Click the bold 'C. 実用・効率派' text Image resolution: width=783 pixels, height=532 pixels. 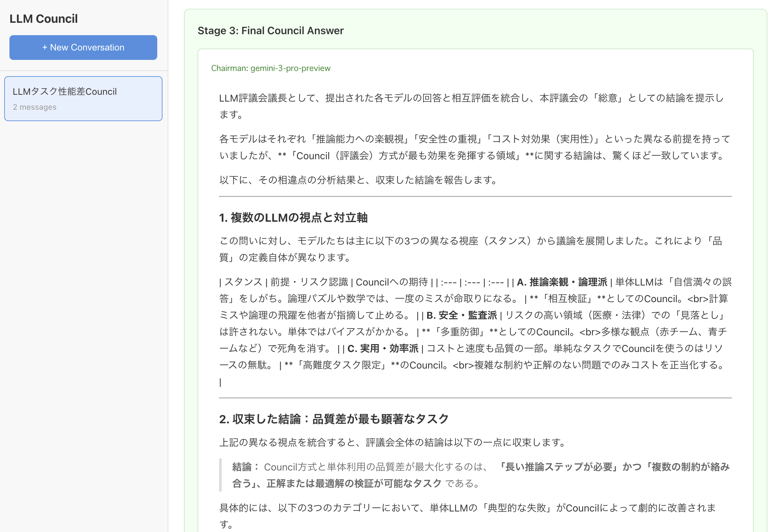click(x=383, y=348)
